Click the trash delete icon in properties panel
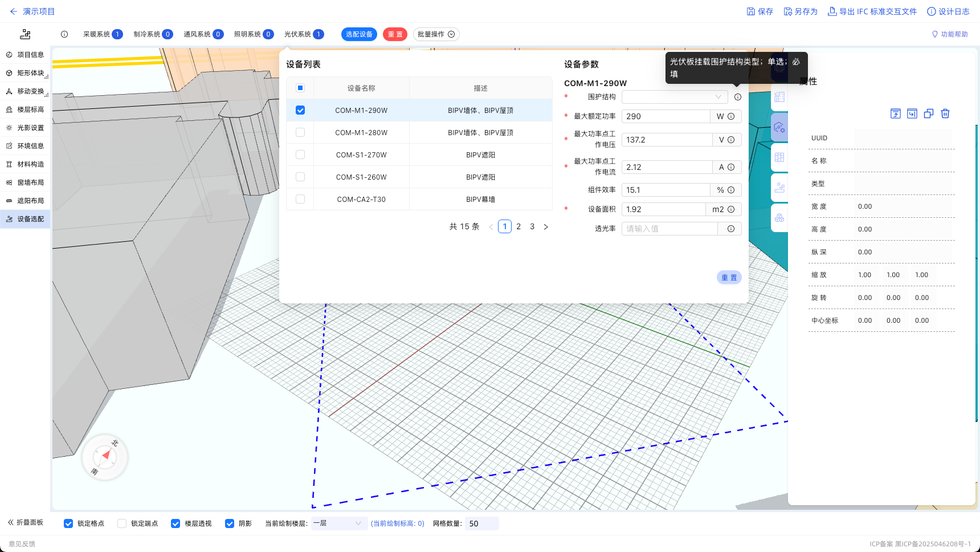 coord(945,113)
